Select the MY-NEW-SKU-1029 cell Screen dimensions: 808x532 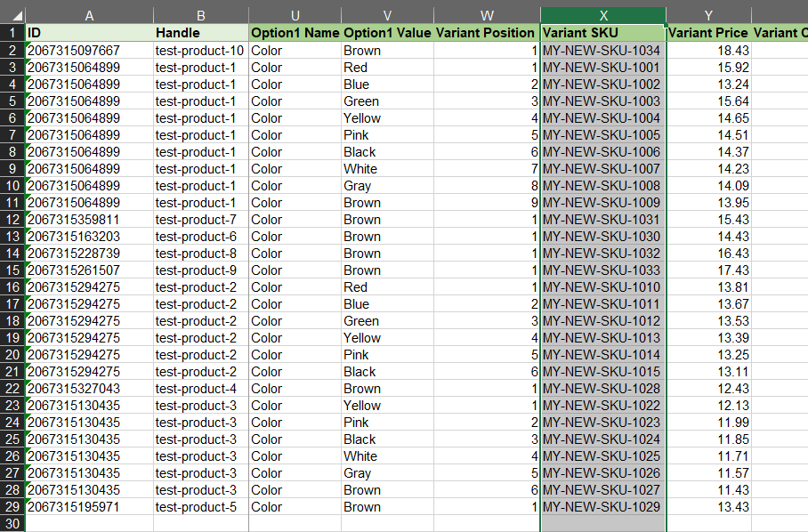(602, 507)
